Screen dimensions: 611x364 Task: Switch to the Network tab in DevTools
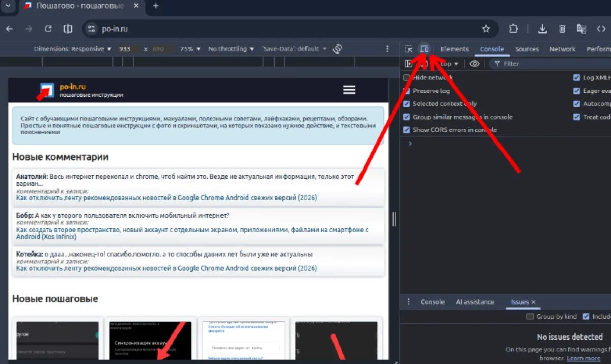pyautogui.click(x=562, y=49)
